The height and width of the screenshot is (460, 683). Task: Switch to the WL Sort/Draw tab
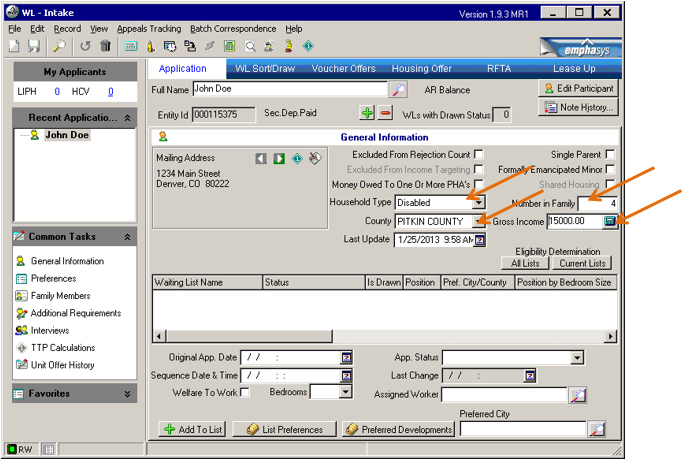pos(265,69)
